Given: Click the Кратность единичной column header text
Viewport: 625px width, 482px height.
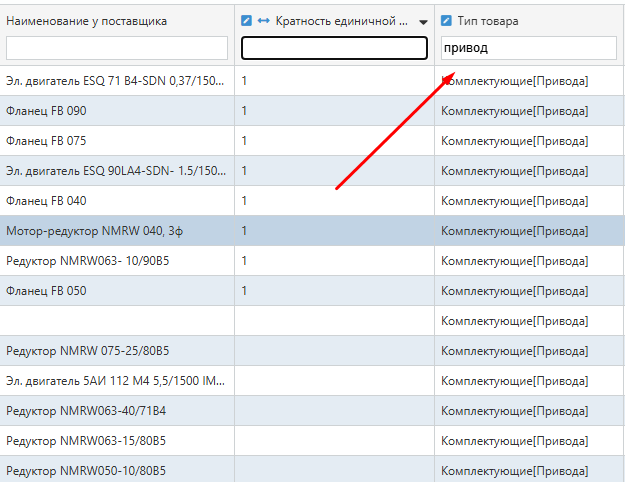Looking at the screenshot, I should click(340, 21).
